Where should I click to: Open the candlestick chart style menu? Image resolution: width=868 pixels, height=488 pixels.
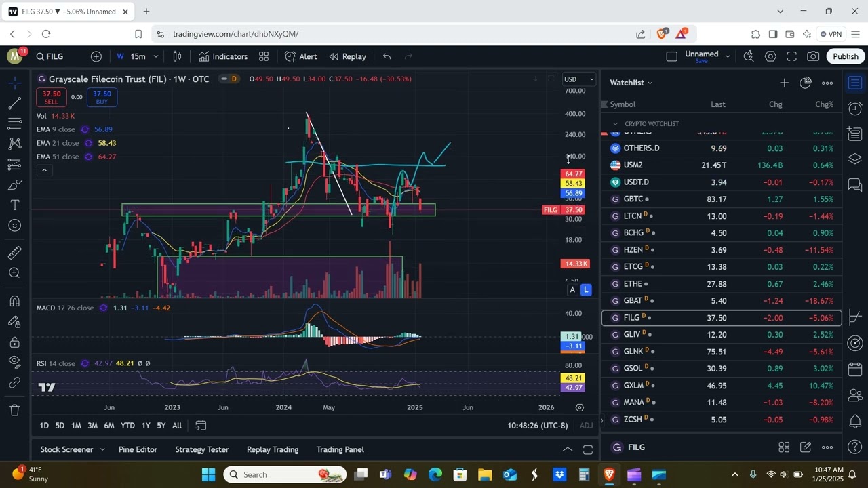click(178, 56)
